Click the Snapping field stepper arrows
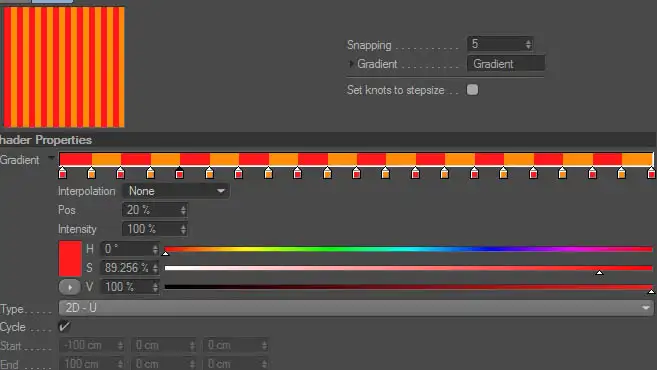Viewport: 657px width, 370px height. (x=528, y=44)
